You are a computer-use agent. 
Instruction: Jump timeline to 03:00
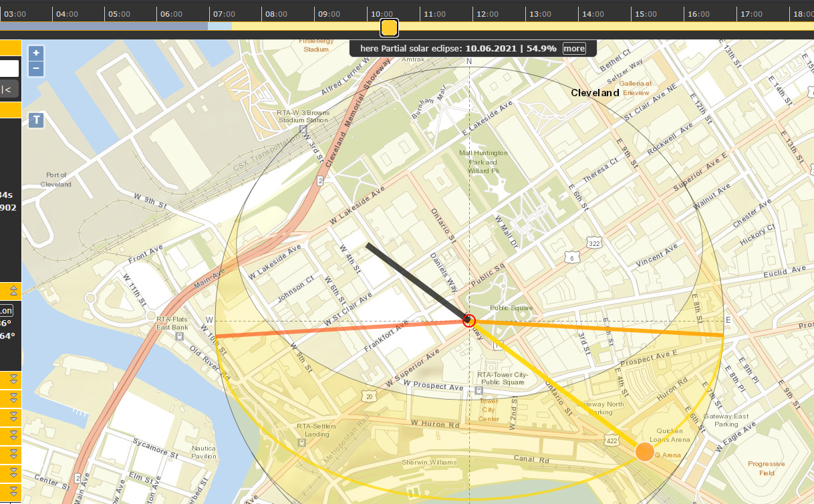[x=14, y=13]
